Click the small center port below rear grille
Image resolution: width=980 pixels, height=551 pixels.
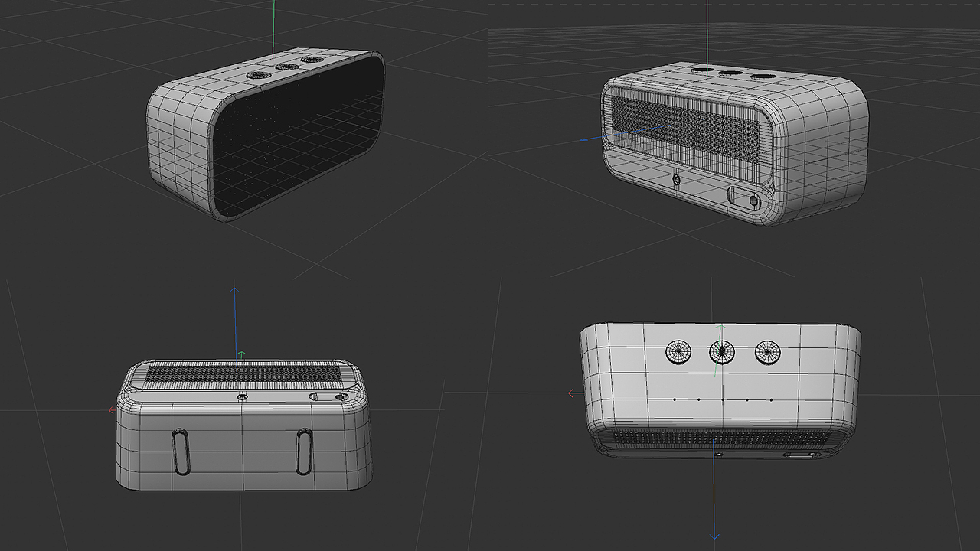[677, 180]
